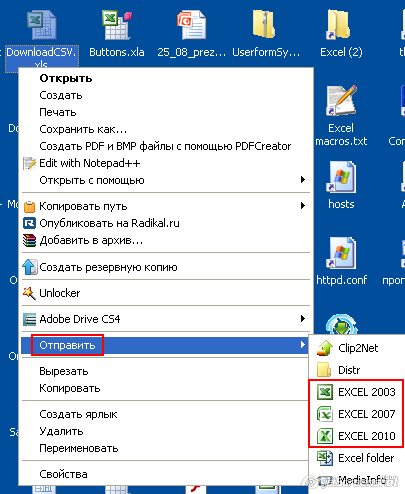Choose Печать from the context menu
Screen dimensions: 405x494
(x=166, y=112)
